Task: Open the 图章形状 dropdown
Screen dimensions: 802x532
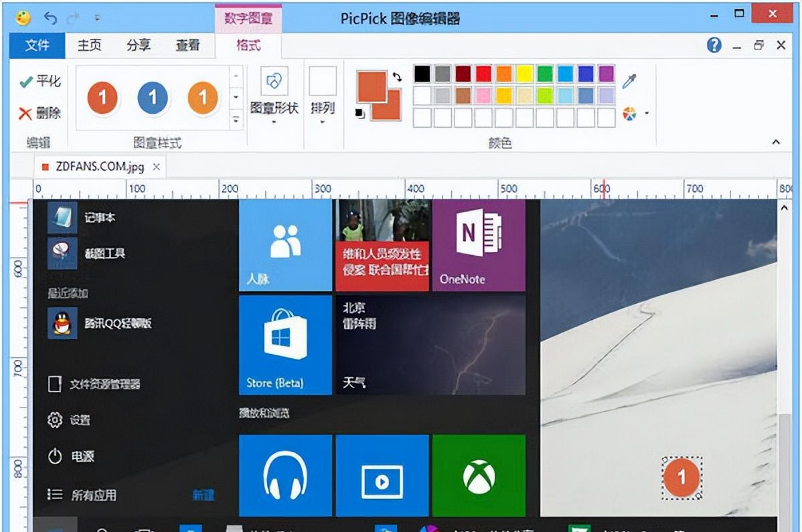Action: coord(274,96)
